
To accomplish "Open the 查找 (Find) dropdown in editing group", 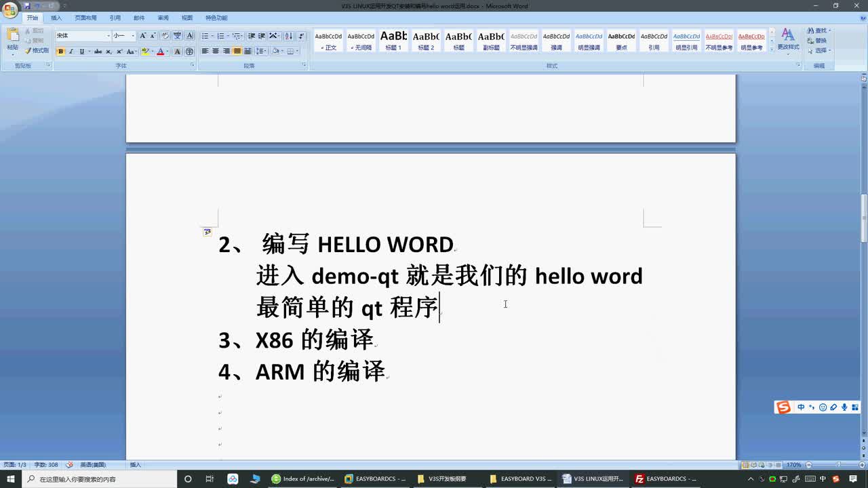I will (829, 31).
